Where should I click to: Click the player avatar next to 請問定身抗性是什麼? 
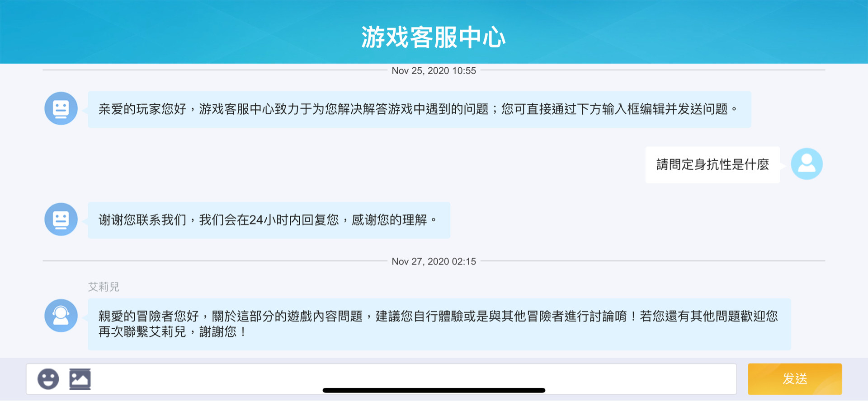(x=807, y=164)
